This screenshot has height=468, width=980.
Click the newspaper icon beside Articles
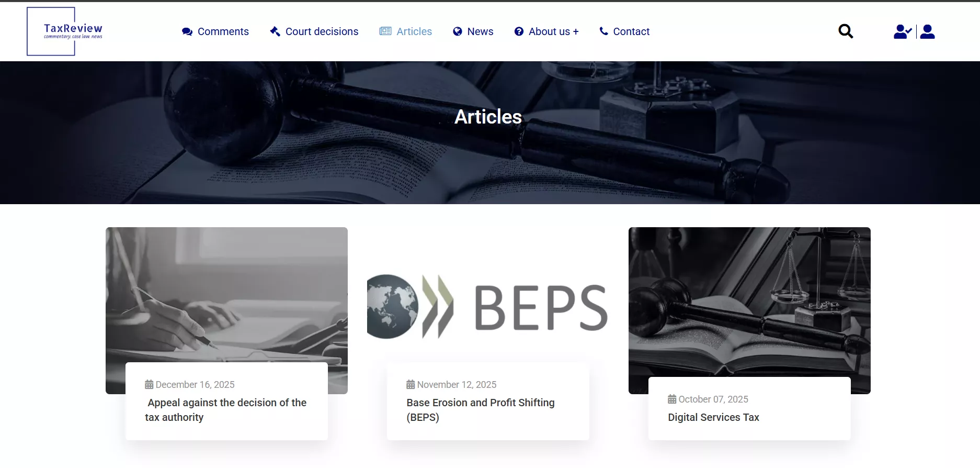coord(385,31)
